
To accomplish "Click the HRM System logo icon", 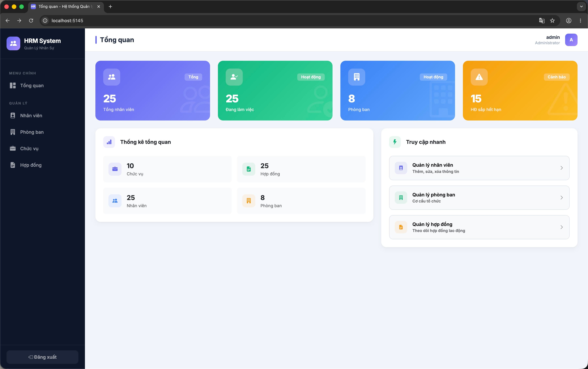I will coord(13,43).
